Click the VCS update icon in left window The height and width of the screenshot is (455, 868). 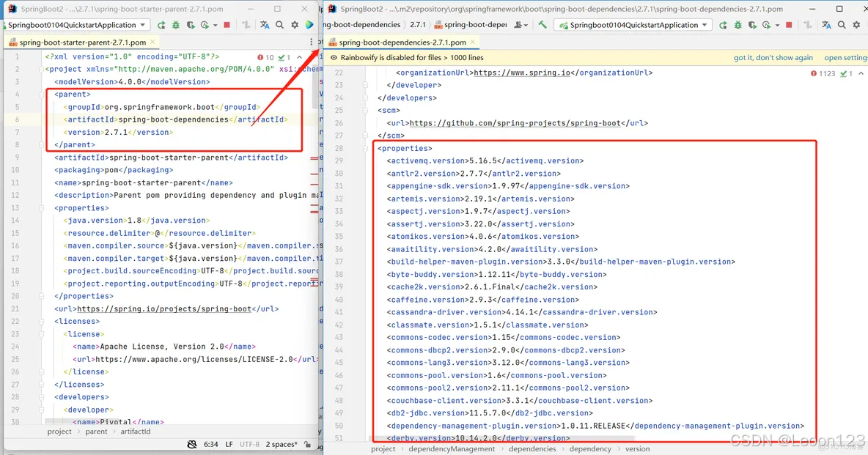click(246, 25)
